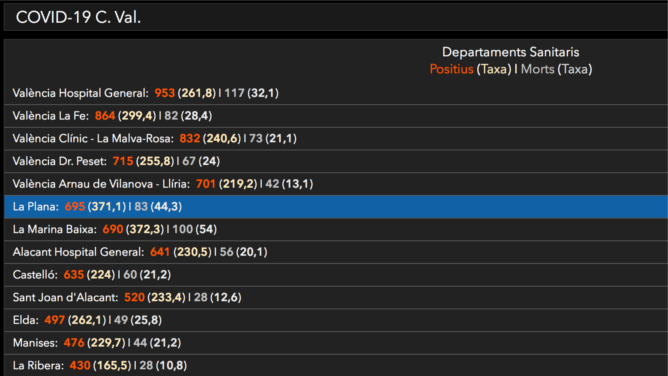
Task: Open València Clínic - La Malva-Rosa row
Action: click(x=336, y=138)
